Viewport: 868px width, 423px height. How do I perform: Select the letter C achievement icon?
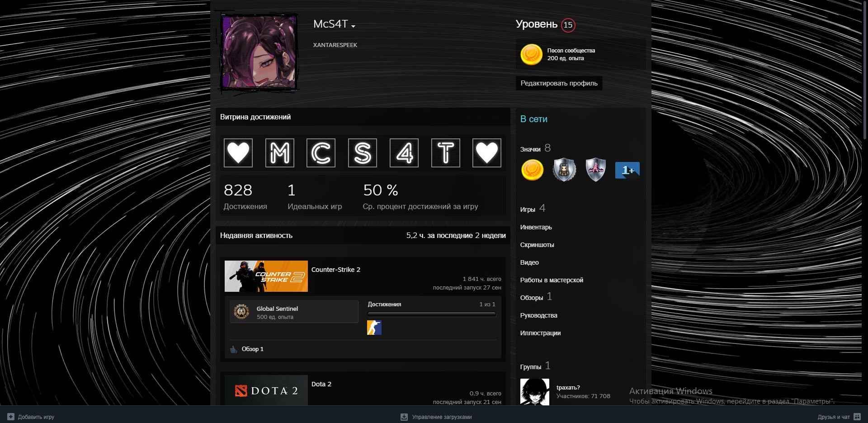pyautogui.click(x=321, y=153)
